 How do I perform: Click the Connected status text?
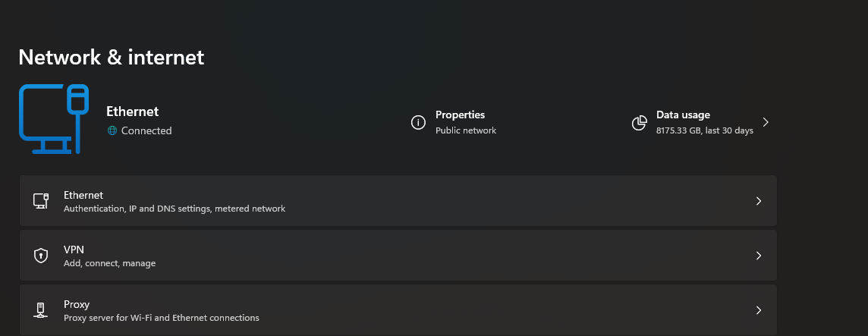point(146,130)
